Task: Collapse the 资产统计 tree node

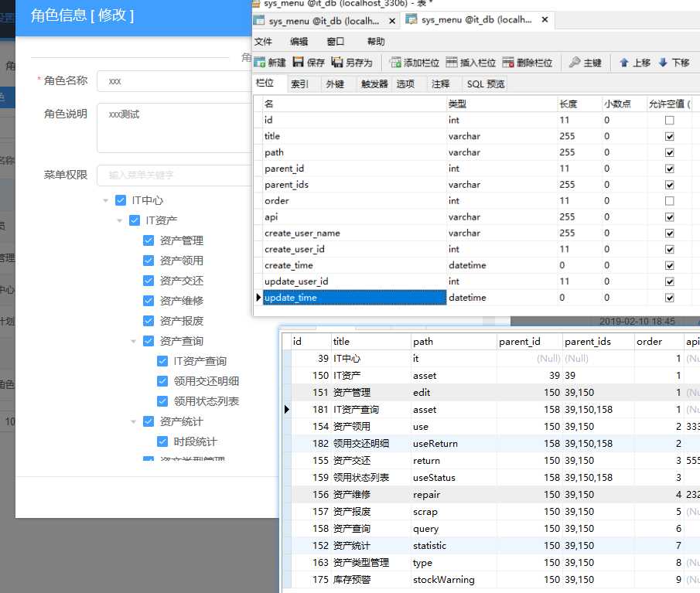Action: pyautogui.click(x=133, y=421)
